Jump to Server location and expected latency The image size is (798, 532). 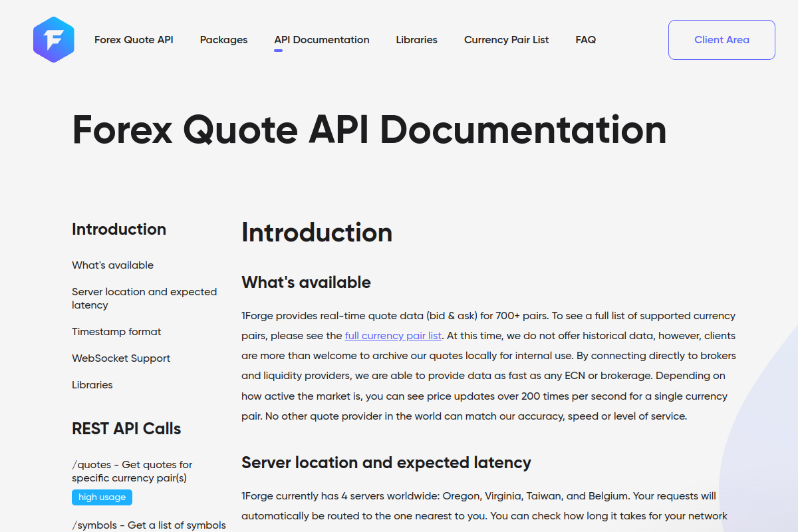coord(144,299)
